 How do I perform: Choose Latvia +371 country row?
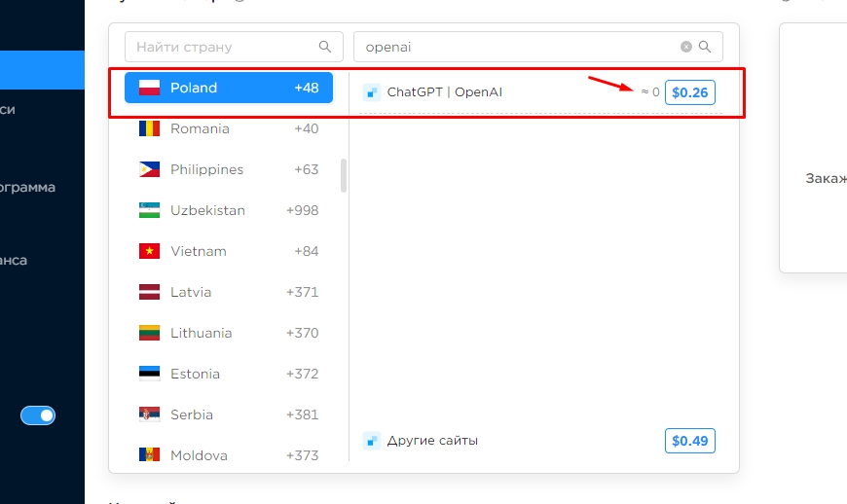(x=229, y=292)
